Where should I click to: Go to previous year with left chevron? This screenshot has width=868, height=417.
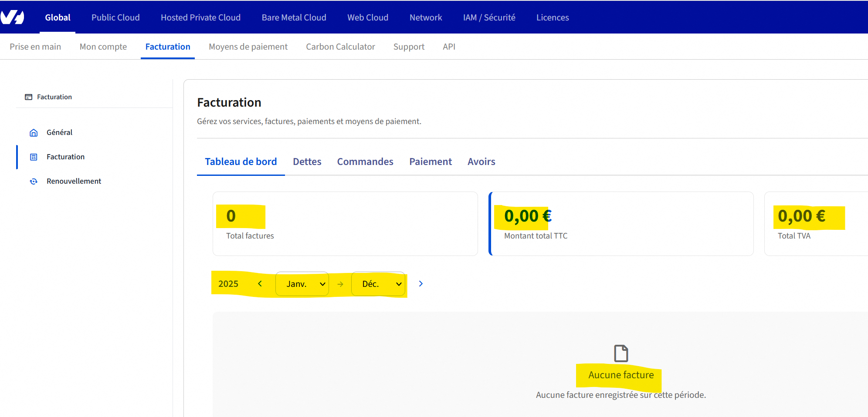click(x=260, y=284)
